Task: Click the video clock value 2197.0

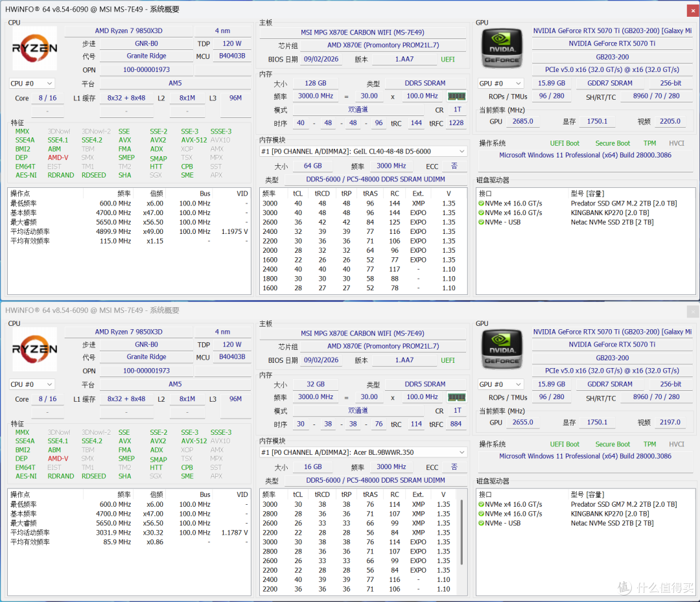Action: pos(670,422)
